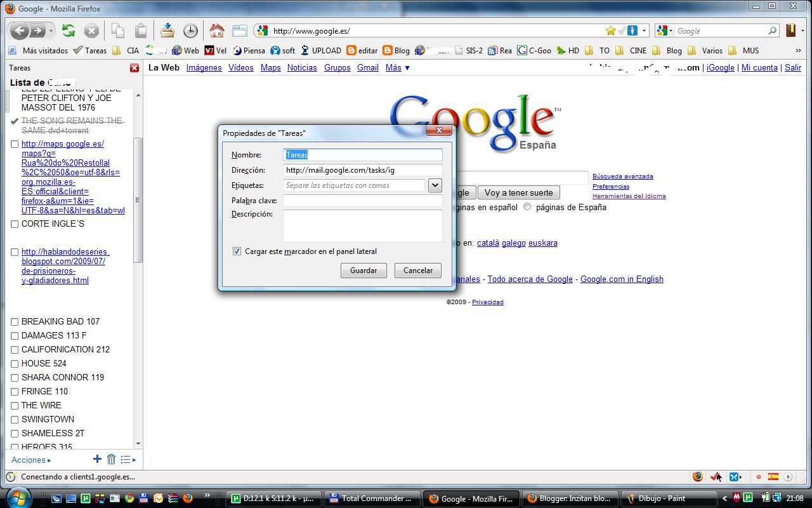Reload the page with the green refresh icon
This screenshot has height=508, width=812.
[69, 30]
